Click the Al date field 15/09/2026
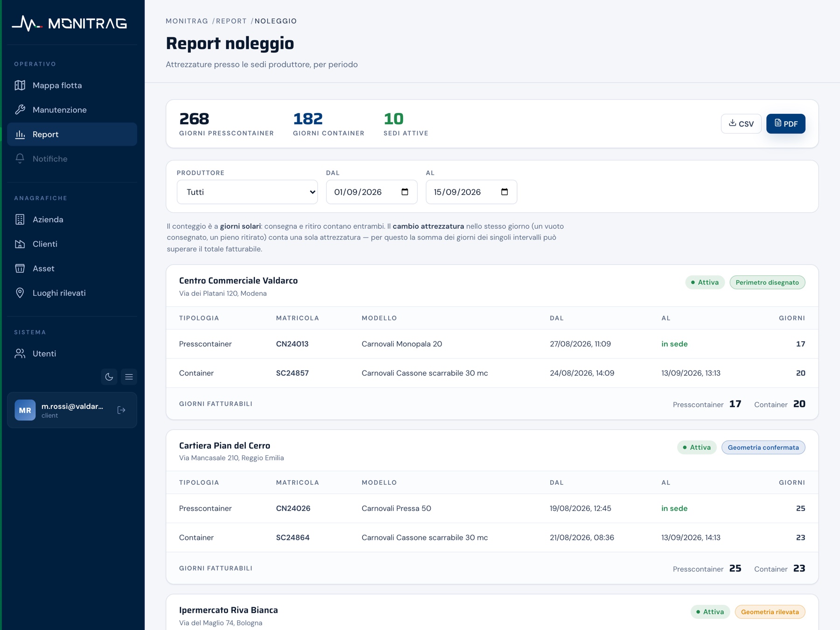Viewport: 840px width, 630px height. tap(471, 192)
